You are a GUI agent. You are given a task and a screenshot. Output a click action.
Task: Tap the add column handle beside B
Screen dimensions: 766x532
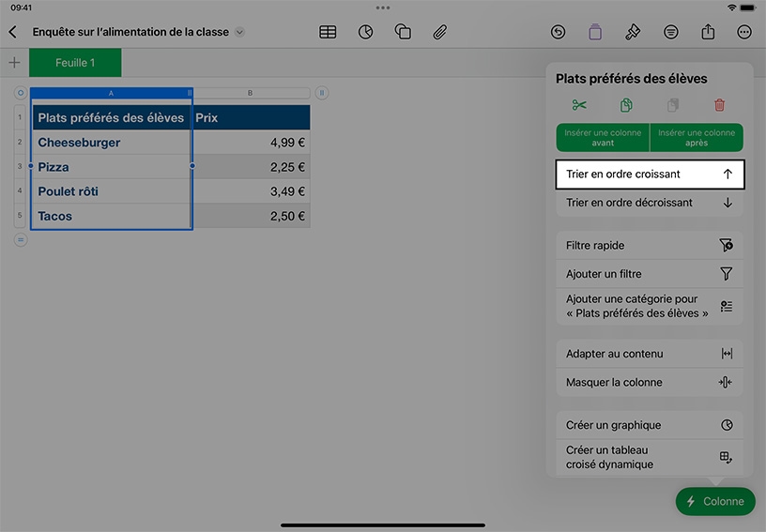pyautogui.click(x=322, y=93)
